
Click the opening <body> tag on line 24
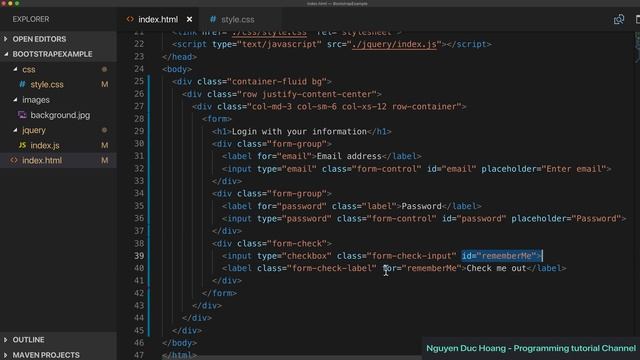coord(177,69)
